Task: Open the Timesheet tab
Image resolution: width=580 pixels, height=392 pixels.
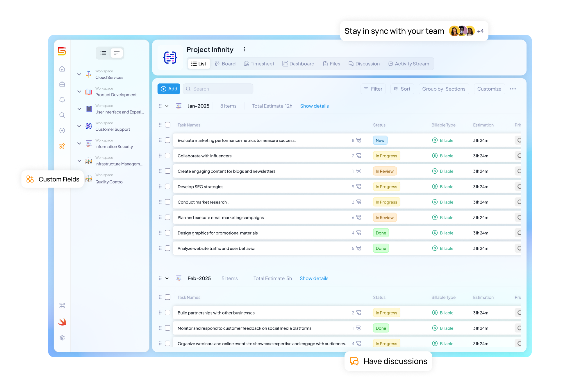Action: coord(259,64)
